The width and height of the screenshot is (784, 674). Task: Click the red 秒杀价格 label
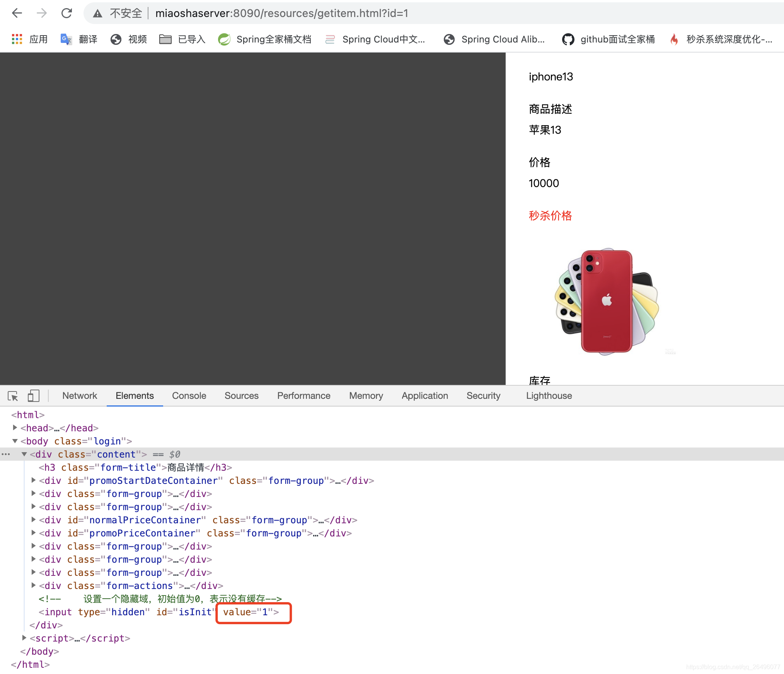point(550,216)
